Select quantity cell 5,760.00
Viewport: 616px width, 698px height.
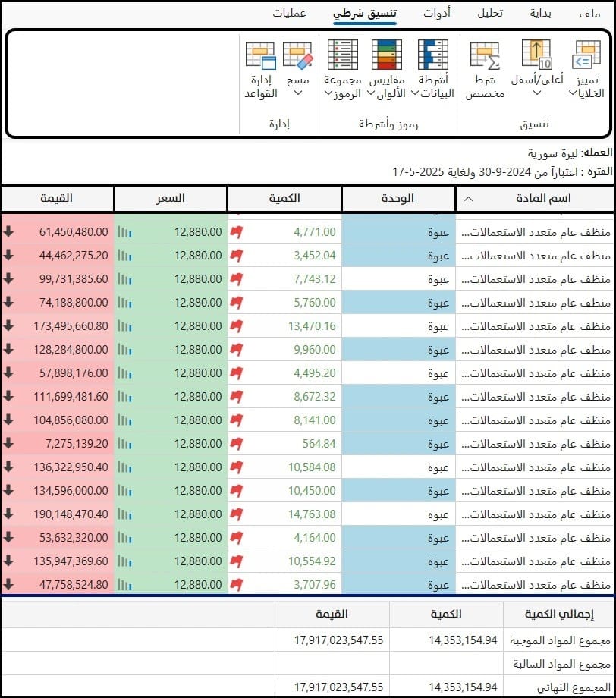(x=285, y=303)
